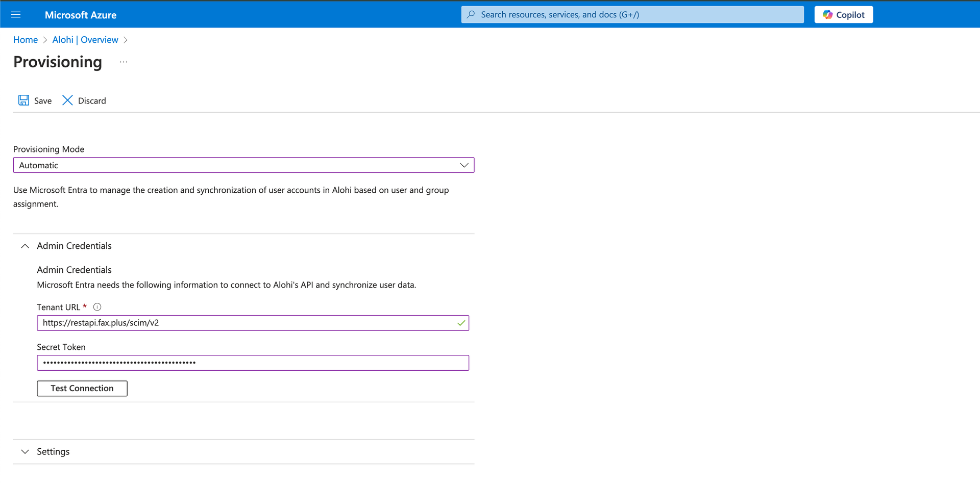Click the "Microsoft Entra needs the following information" text
This screenshot has height=488, width=980.
(x=227, y=285)
